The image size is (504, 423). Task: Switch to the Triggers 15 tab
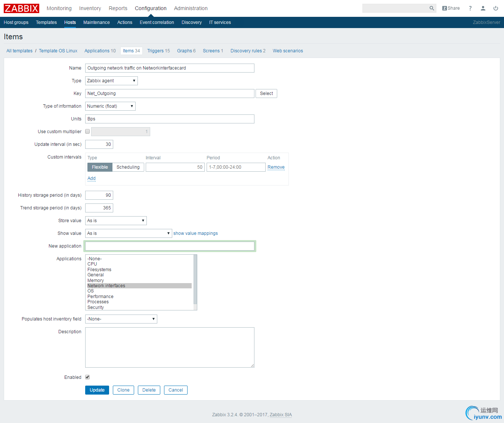(x=158, y=51)
